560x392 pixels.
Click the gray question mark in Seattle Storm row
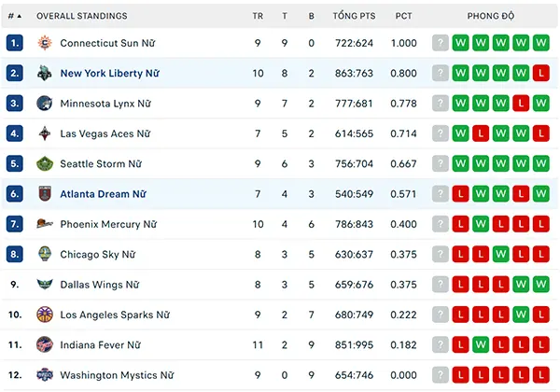click(441, 164)
